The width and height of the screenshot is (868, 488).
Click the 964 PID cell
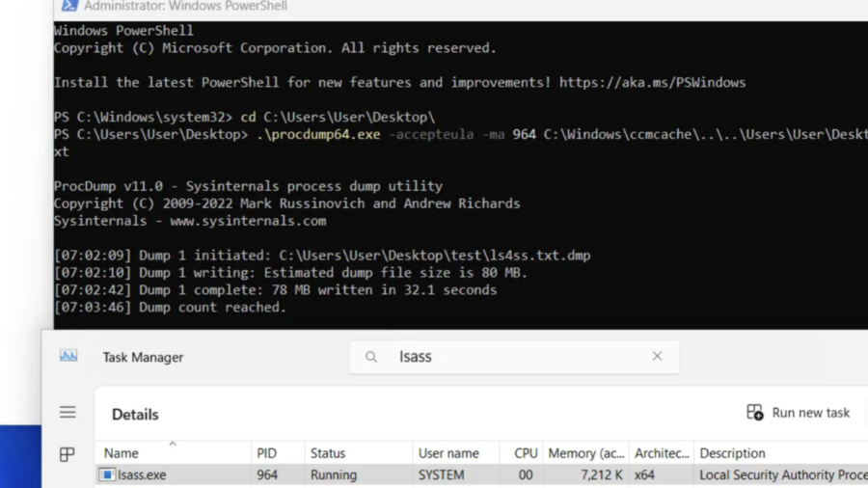(x=267, y=474)
